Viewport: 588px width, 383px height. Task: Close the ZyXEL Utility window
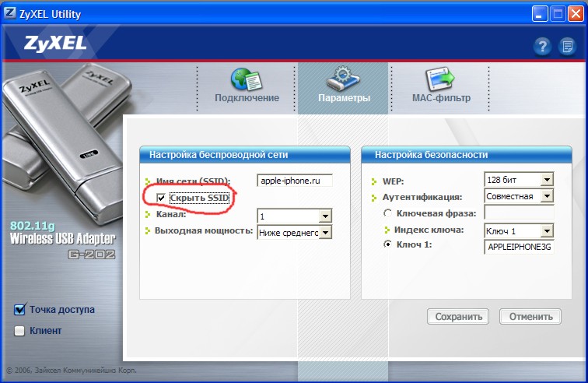576,14
